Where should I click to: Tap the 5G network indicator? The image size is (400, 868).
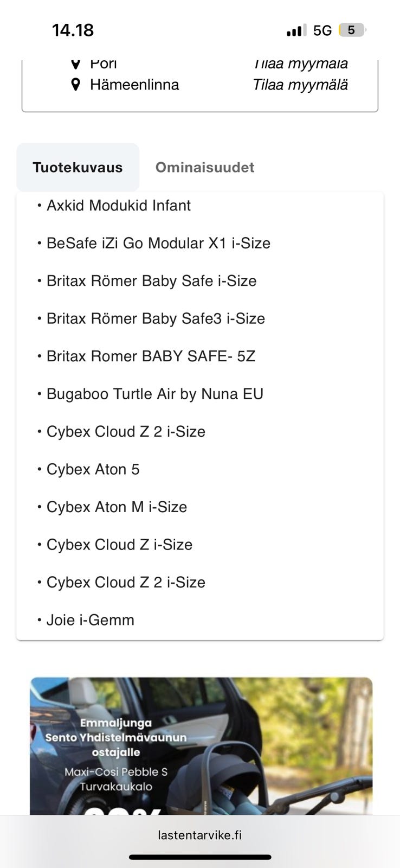tap(322, 30)
